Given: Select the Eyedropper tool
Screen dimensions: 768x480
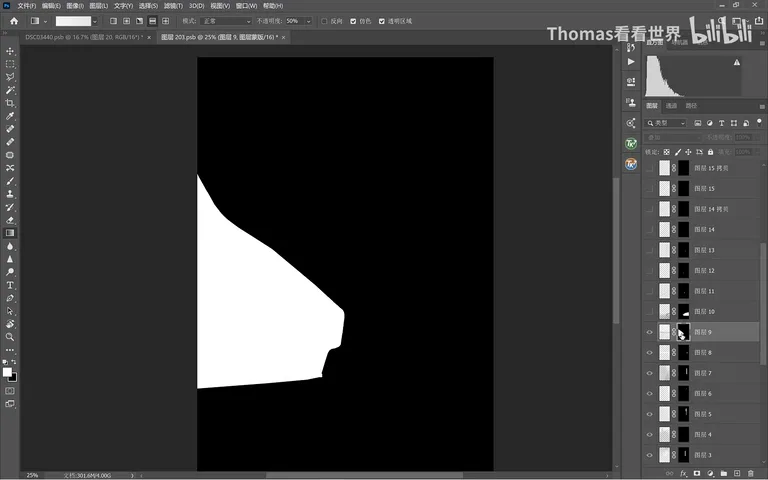Looking at the screenshot, I should pyautogui.click(x=10, y=116).
